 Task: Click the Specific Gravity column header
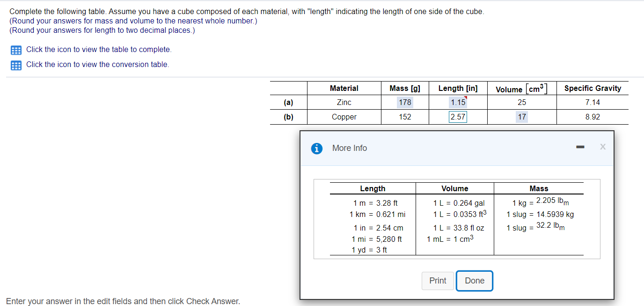pos(593,88)
